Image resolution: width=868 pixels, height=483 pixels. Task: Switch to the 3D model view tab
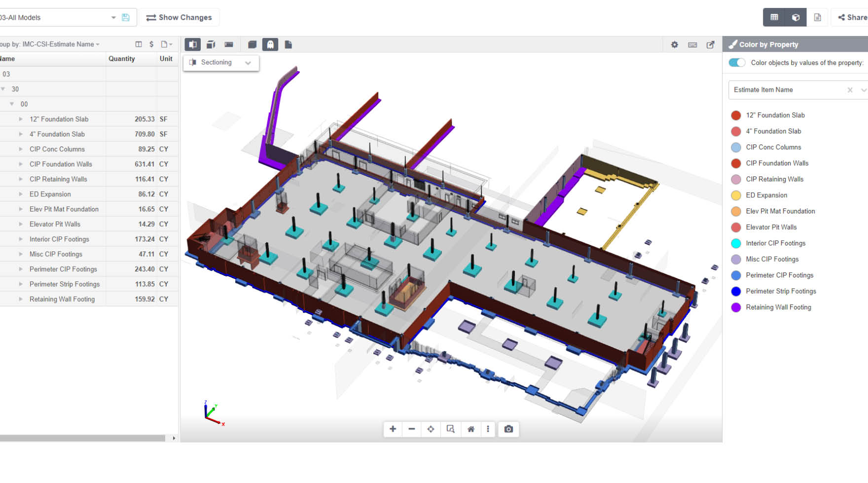pyautogui.click(x=796, y=17)
